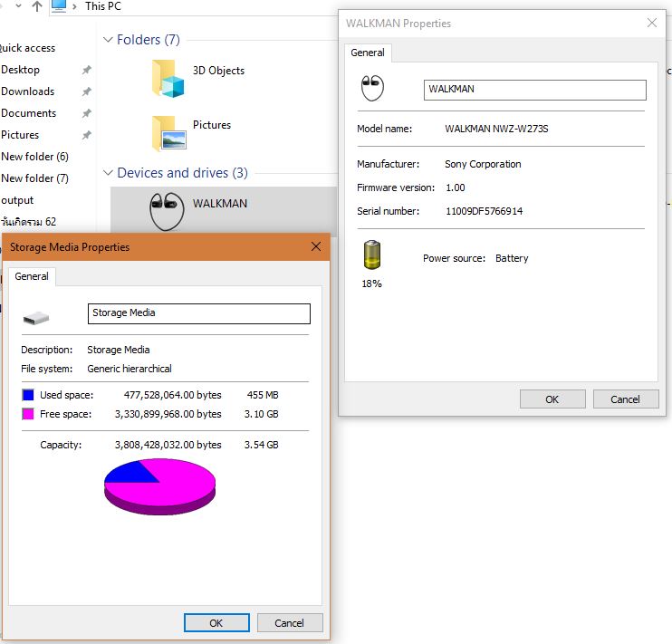This screenshot has width=672, height=644.
Task: Click the 3.10 GB free space figure
Action: pyautogui.click(x=262, y=414)
